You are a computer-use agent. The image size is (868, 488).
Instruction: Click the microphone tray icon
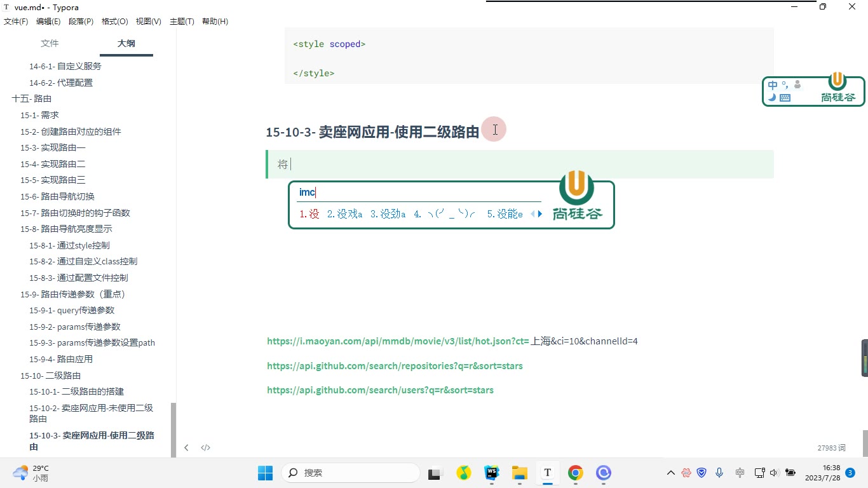click(x=719, y=473)
